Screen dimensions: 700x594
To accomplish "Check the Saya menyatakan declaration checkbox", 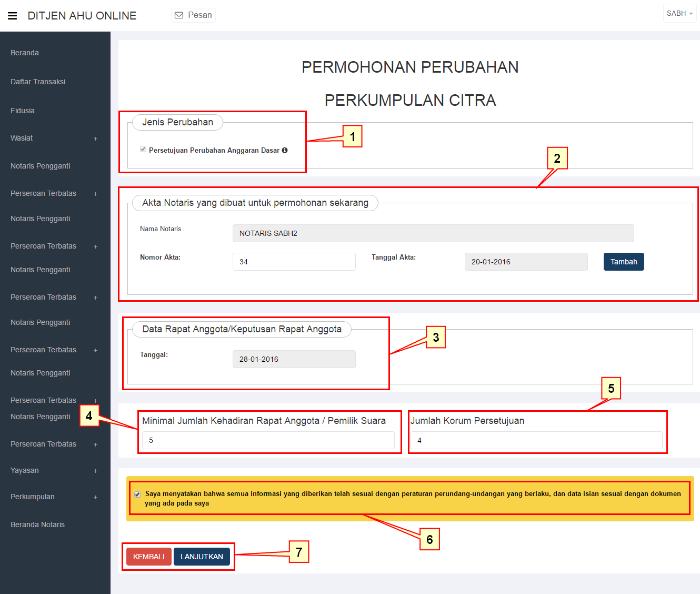I will [137, 494].
